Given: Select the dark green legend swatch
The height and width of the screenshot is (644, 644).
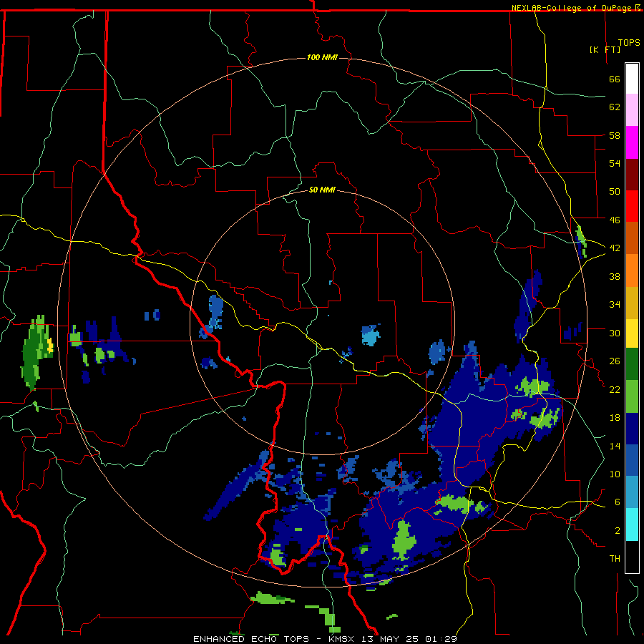Looking at the screenshot, I should (632, 364).
